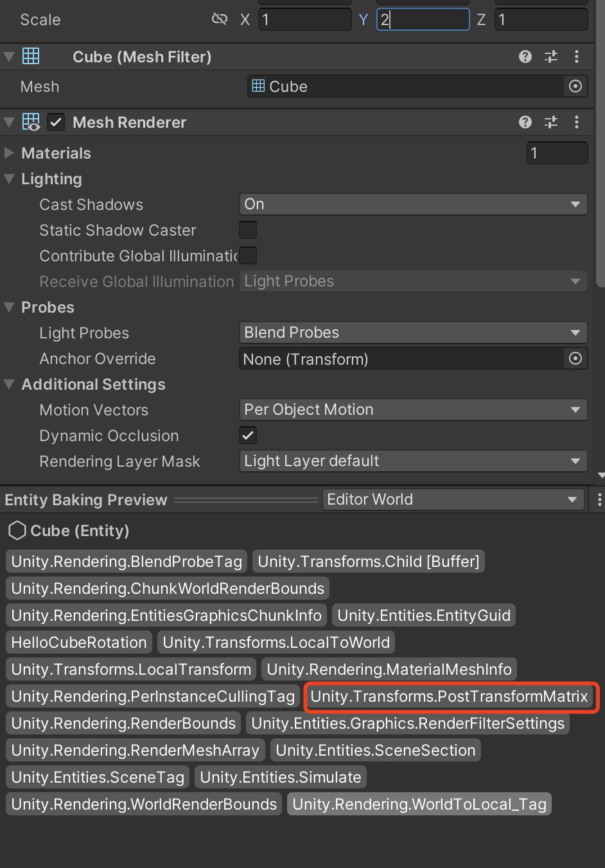
Task: Open the Entity Baking Preview options menu
Action: coord(599,499)
